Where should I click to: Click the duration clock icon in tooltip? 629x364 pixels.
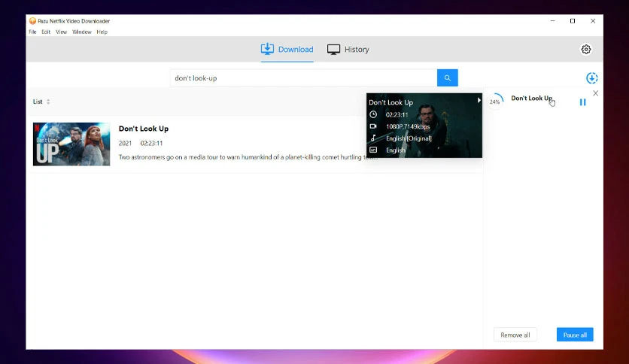(x=373, y=114)
